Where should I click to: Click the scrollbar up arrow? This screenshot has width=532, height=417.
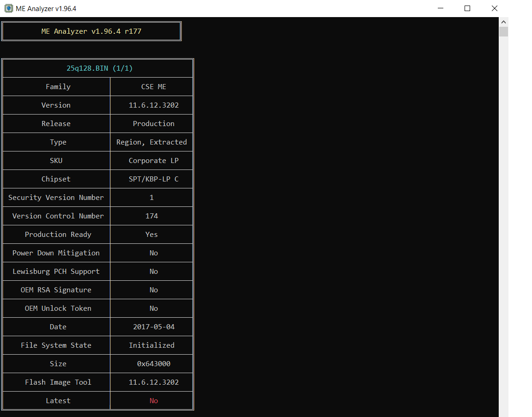[503, 22]
